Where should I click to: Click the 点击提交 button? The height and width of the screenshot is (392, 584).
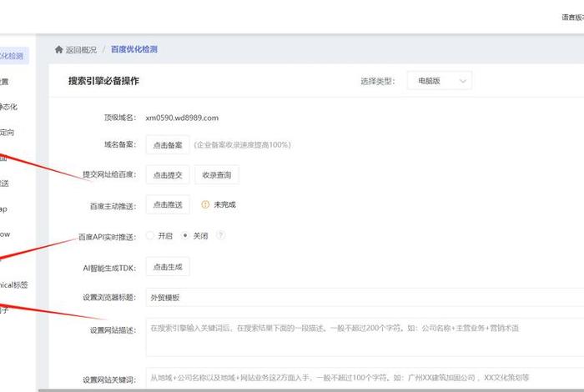tap(168, 175)
